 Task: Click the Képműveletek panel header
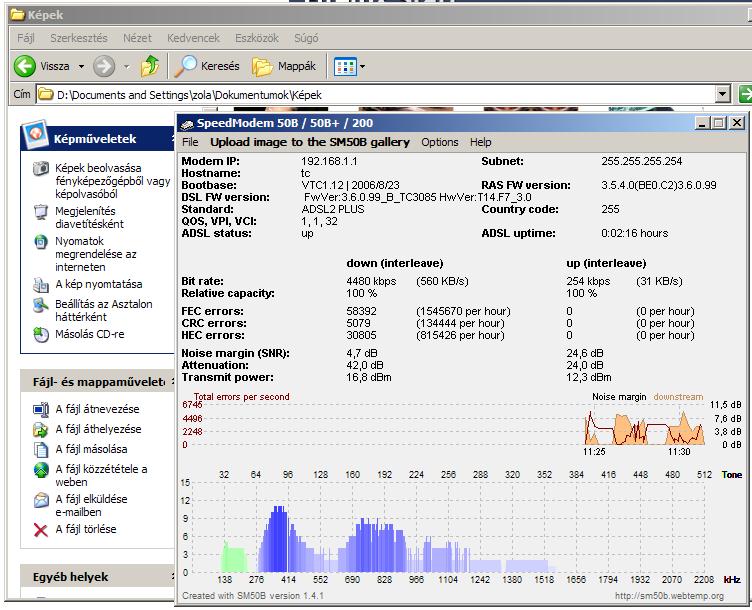click(98, 139)
